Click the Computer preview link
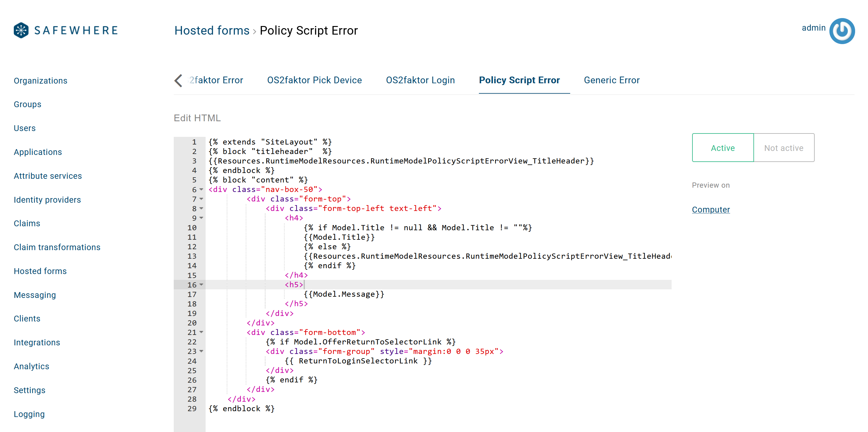The width and height of the screenshot is (868, 432). click(x=711, y=209)
